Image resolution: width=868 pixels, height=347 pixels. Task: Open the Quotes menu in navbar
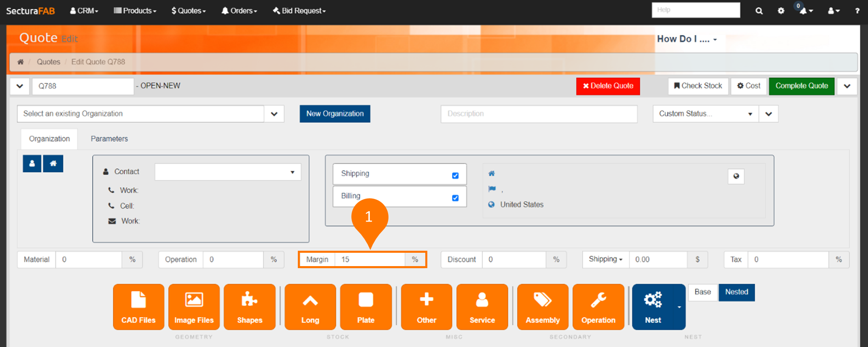coord(189,11)
